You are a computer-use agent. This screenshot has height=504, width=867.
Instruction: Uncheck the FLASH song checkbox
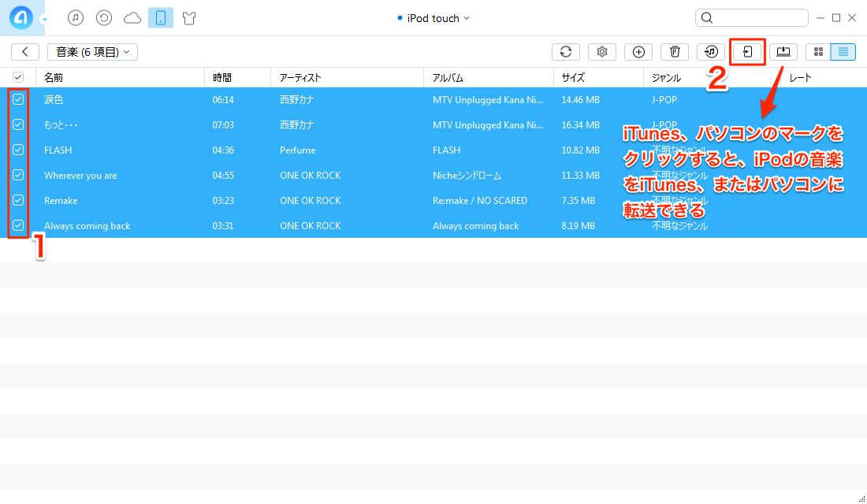pos(18,150)
